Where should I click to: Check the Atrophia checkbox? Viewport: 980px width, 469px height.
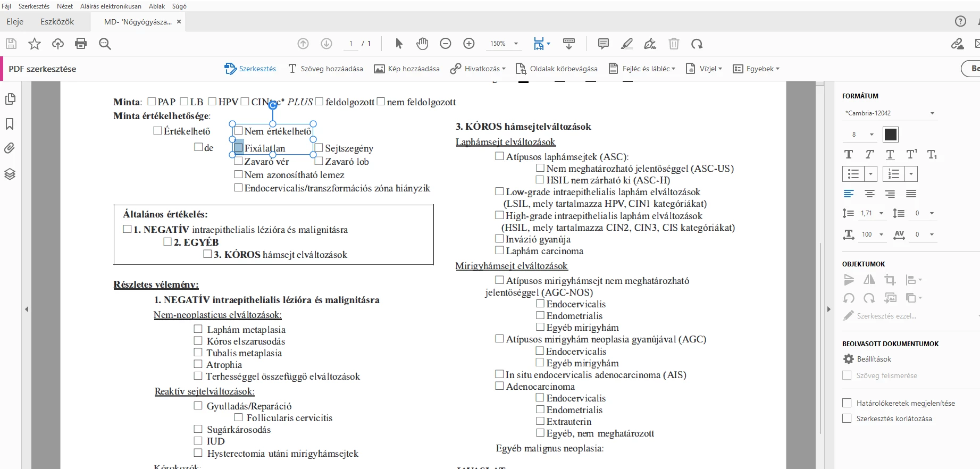click(x=198, y=364)
